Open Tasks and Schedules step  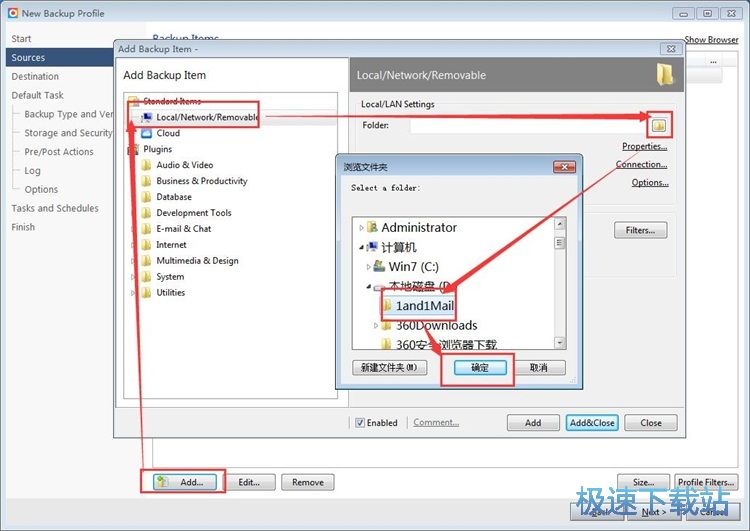(55, 208)
